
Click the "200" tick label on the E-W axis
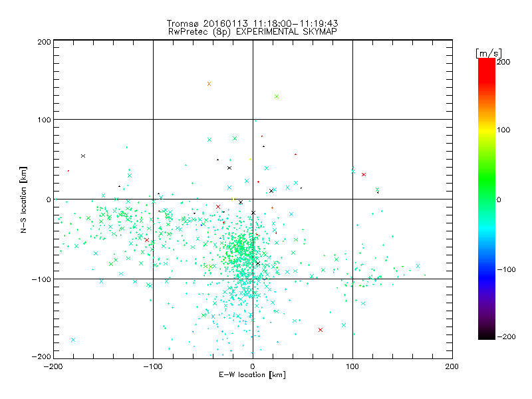tap(452, 366)
